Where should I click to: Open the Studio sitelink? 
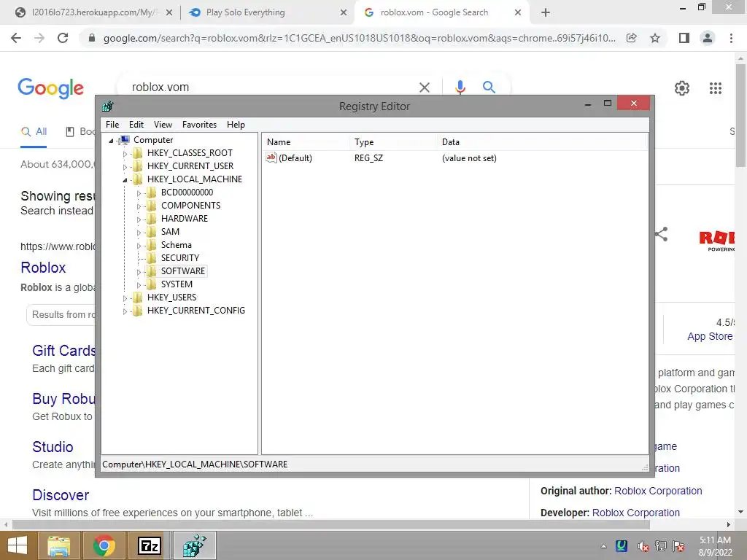pyautogui.click(x=53, y=447)
